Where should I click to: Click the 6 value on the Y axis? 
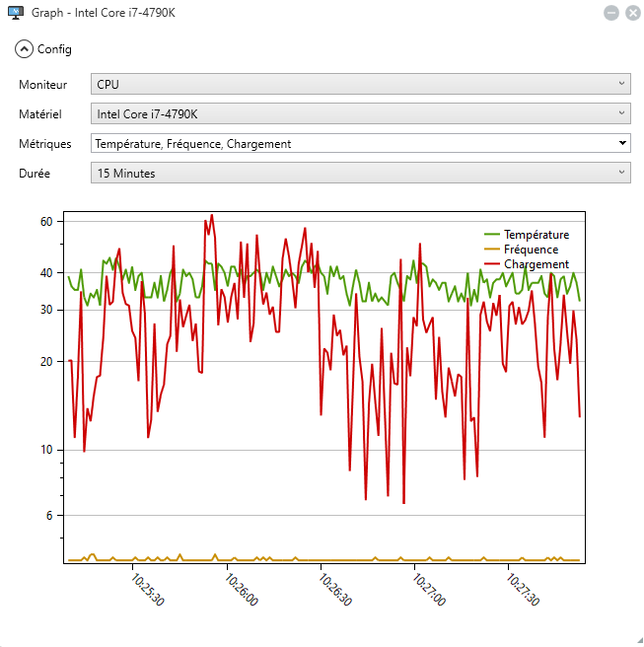tap(49, 516)
